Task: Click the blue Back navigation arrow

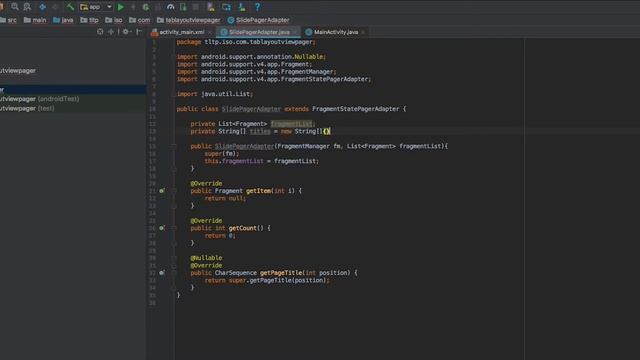Action: [42, 7]
